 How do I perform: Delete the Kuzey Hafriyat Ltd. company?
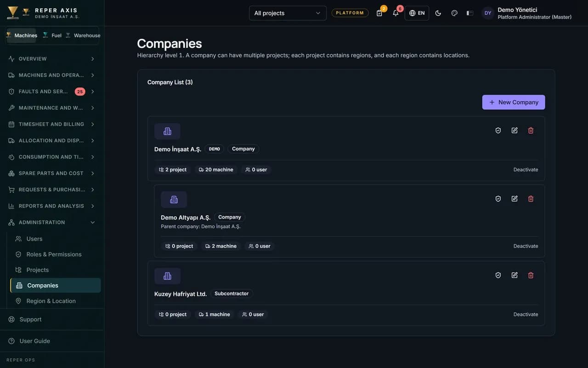(531, 275)
